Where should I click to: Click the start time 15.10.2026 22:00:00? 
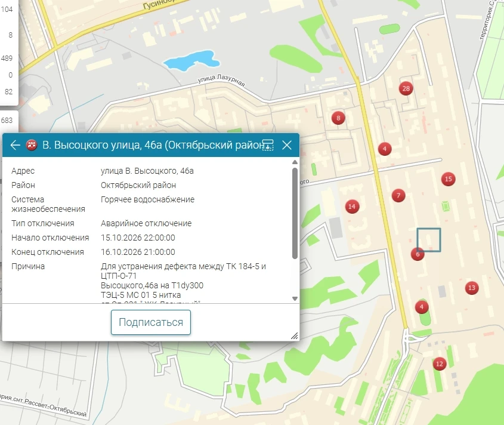138,238
